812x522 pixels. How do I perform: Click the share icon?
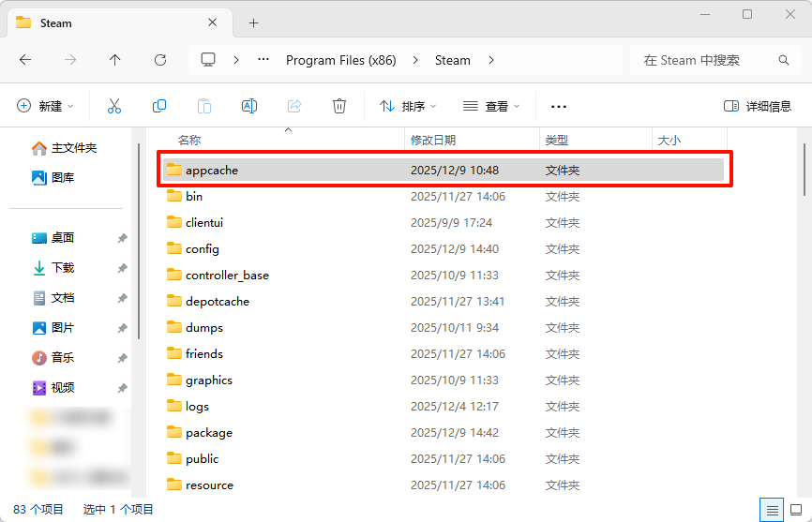pos(294,106)
